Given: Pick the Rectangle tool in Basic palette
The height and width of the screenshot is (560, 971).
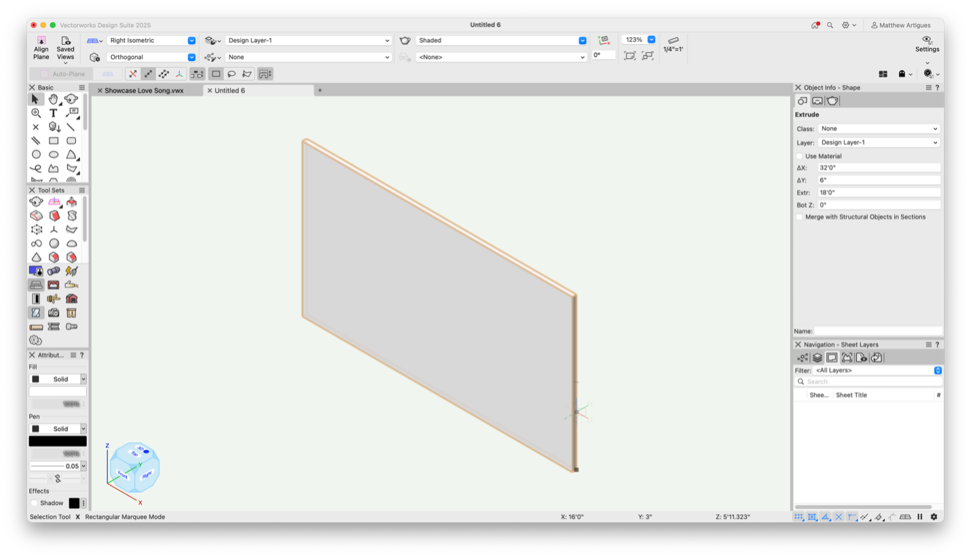Looking at the screenshot, I should (53, 141).
